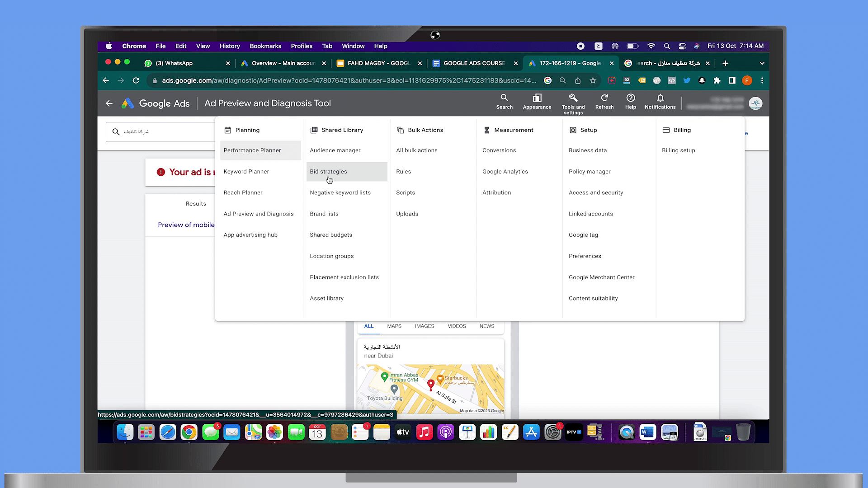Image resolution: width=868 pixels, height=488 pixels.
Task: Open Safari from the Dock
Action: 168,432
